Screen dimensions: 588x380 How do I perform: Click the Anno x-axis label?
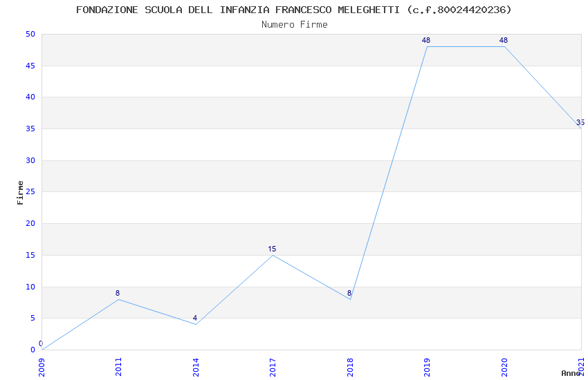pyautogui.click(x=571, y=373)
